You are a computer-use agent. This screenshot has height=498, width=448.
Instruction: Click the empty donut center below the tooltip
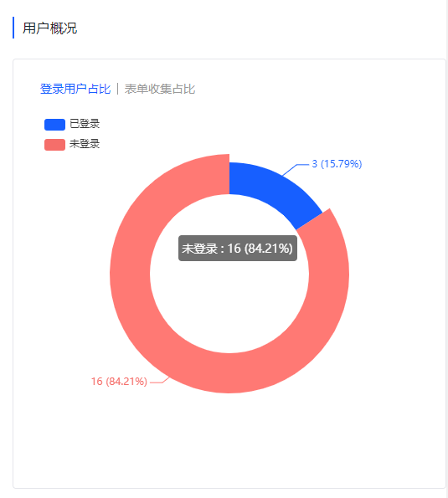pyautogui.click(x=229, y=305)
